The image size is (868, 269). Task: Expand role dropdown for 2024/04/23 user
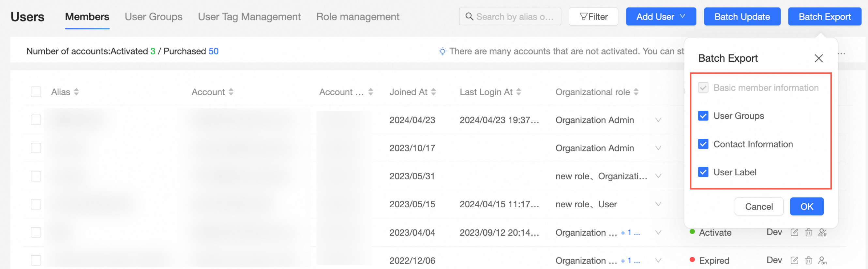[658, 120]
